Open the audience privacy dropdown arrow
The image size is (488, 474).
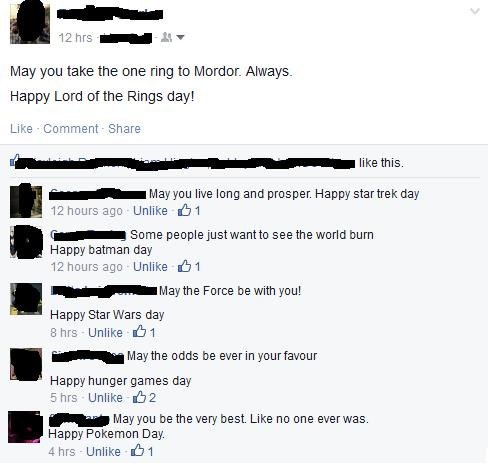coord(180,37)
